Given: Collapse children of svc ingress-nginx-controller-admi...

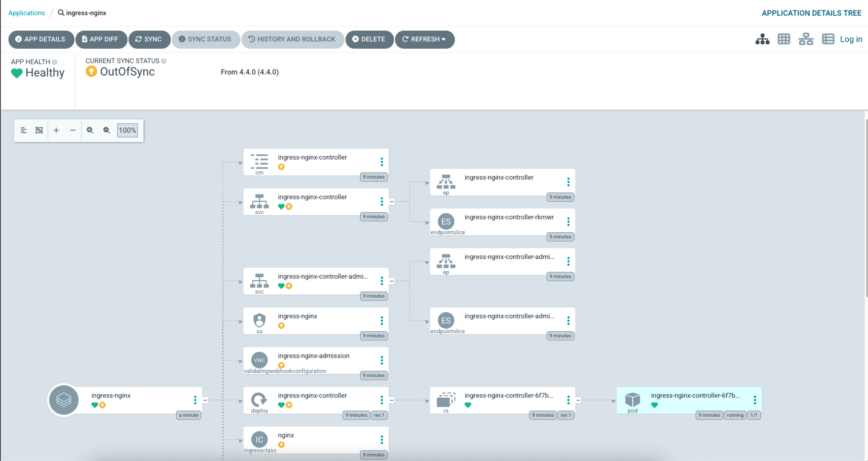Looking at the screenshot, I should click(392, 281).
